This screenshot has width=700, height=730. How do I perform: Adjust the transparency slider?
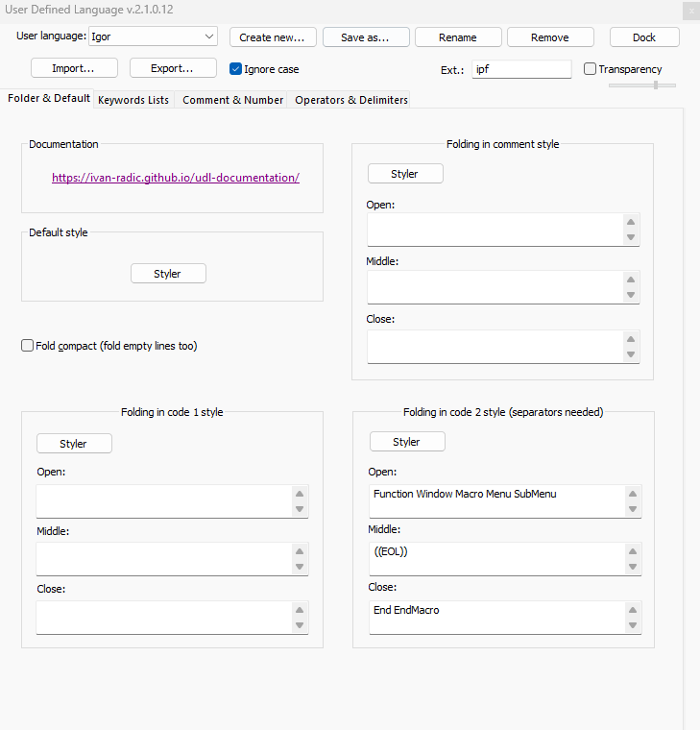656,85
